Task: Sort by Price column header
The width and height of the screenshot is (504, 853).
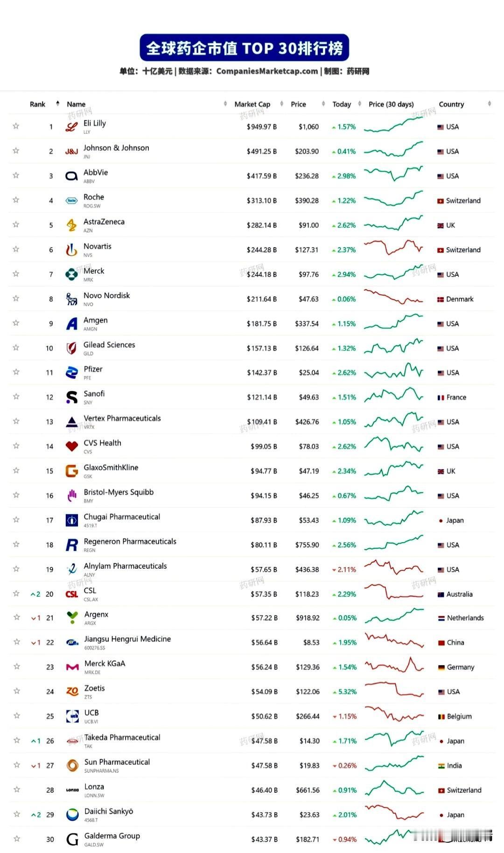Action: pos(298,104)
